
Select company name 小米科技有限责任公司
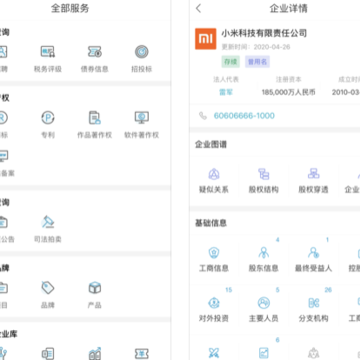tap(264, 33)
